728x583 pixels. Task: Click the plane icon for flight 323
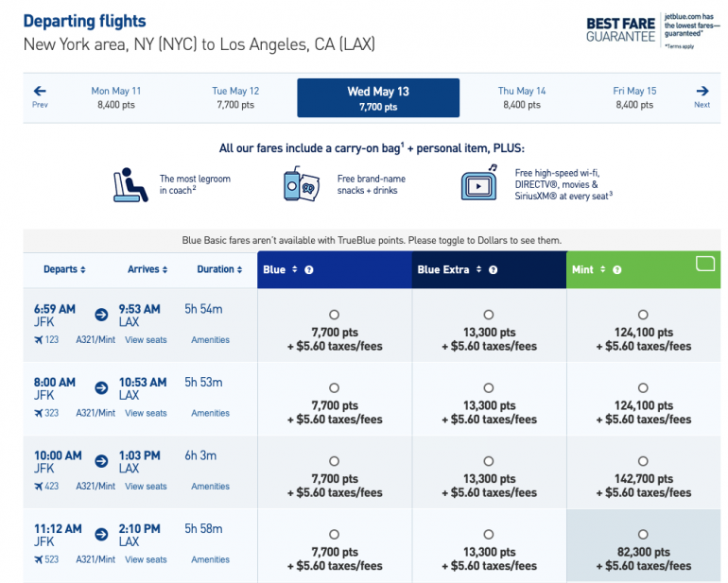(38, 413)
